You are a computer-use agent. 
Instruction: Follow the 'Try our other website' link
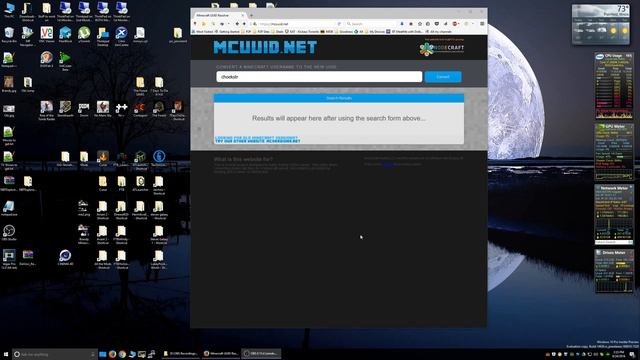(258, 141)
